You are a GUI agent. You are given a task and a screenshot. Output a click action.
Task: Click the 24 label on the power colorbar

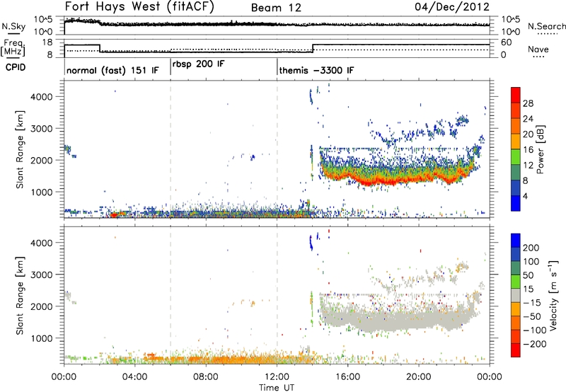pos(528,119)
